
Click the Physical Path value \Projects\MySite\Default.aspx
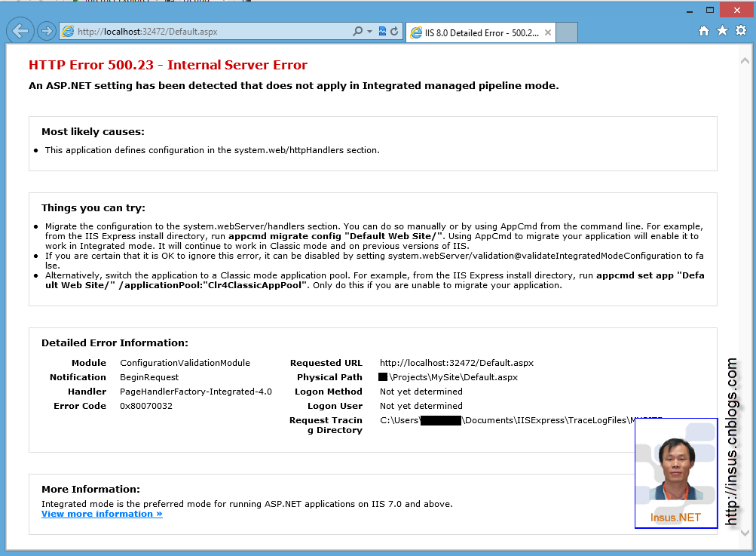448,377
